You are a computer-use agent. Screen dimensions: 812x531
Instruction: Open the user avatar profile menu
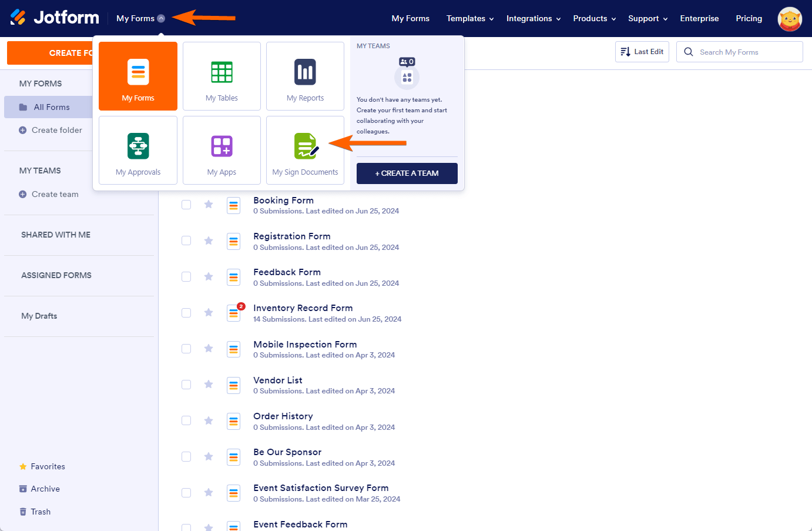(790, 19)
